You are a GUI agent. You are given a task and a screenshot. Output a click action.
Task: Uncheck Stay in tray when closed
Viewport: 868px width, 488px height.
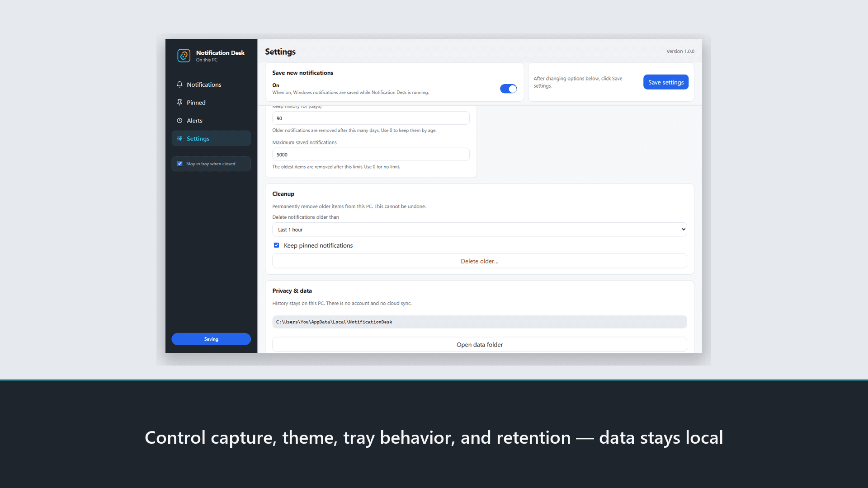click(180, 164)
